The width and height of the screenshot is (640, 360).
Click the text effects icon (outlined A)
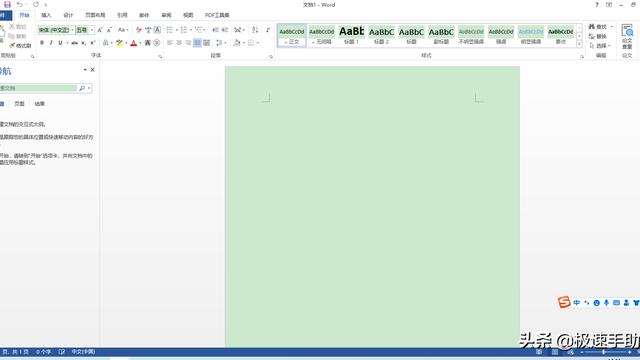(x=106, y=43)
